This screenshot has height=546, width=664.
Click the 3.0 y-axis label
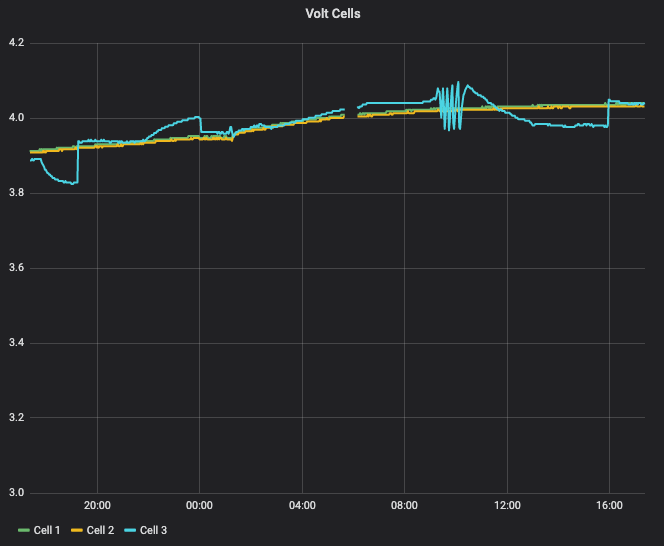click(17, 492)
